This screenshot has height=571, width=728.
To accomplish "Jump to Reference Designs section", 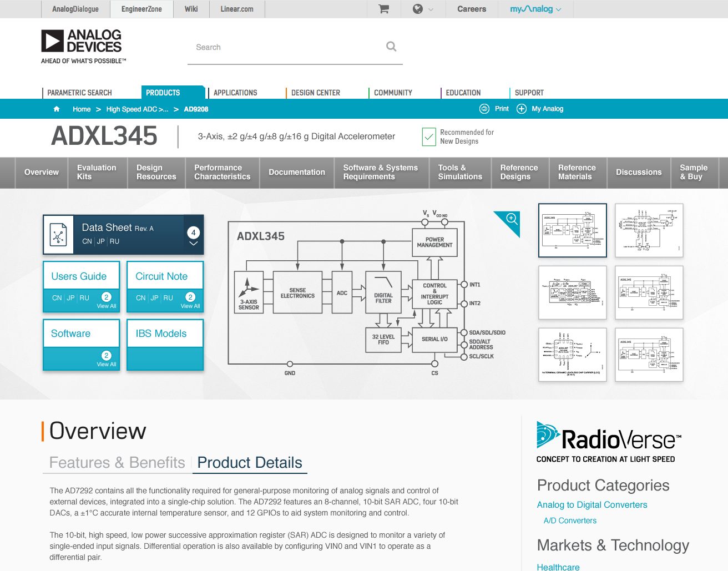I will pos(519,173).
